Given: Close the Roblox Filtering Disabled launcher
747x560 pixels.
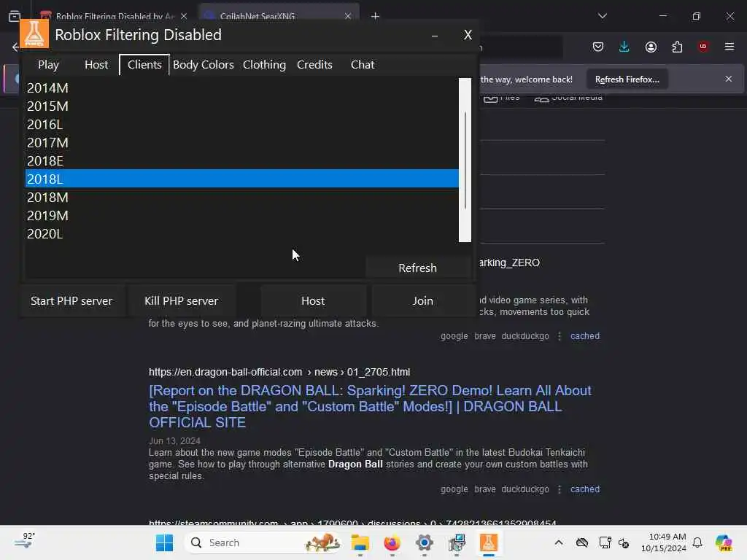Looking at the screenshot, I should 468,35.
